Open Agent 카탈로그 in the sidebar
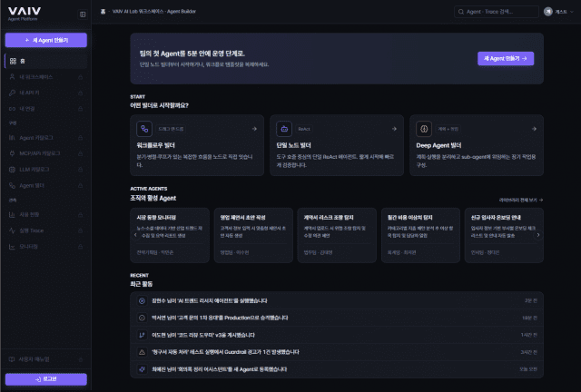Image resolution: width=581 pixels, height=392 pixels. pyautogui.click(x=46, y=138)
